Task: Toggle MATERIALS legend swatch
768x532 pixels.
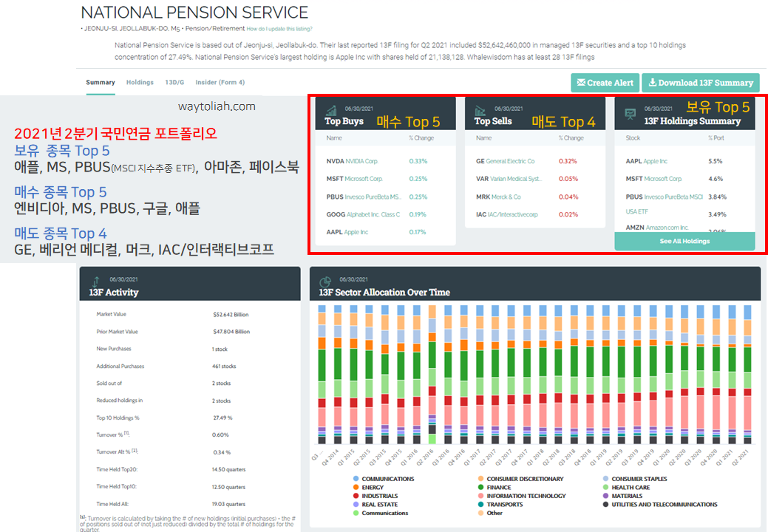Action: pyautogui.click(x=606, y=496)
